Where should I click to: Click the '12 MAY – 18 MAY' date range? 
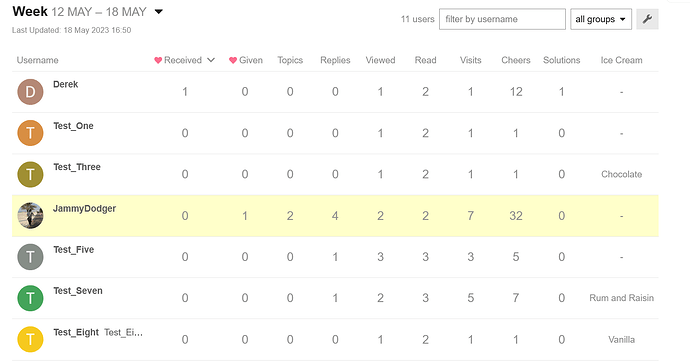point(99,12)
